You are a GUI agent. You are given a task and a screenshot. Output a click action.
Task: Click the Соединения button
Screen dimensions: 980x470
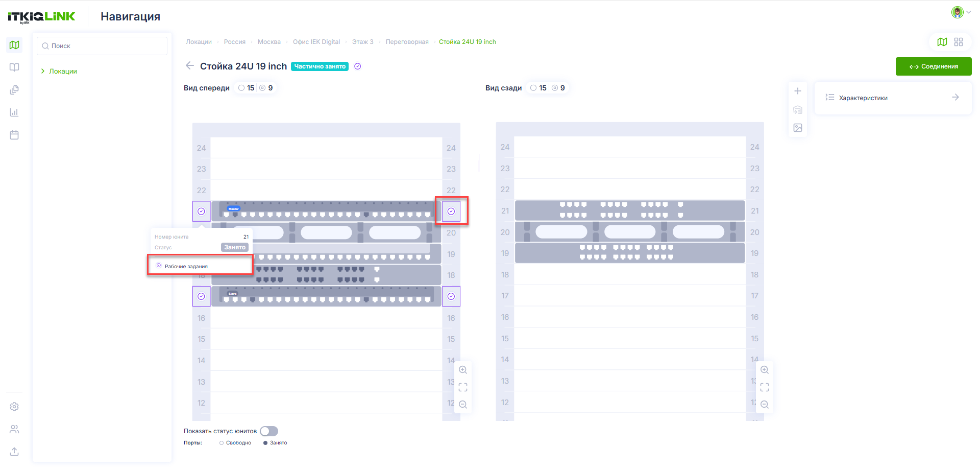coord(934,66)
